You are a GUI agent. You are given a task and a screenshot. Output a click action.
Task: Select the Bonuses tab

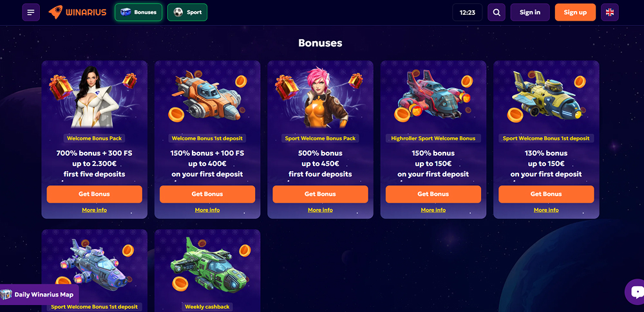pyautogui.click(x=138, y=12)
